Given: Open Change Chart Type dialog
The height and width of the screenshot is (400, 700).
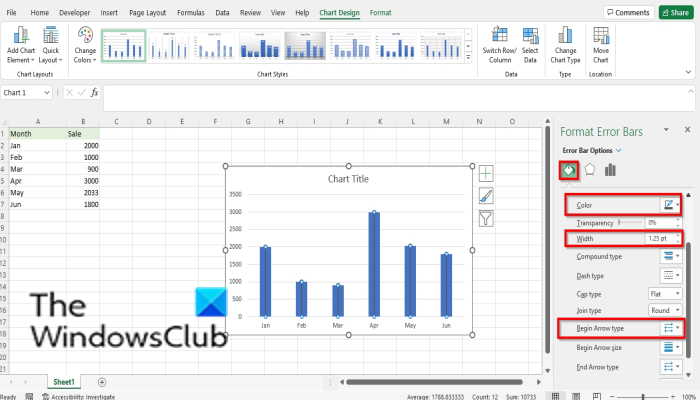Looking at the screenshot, I should click(x=565, y=45).
